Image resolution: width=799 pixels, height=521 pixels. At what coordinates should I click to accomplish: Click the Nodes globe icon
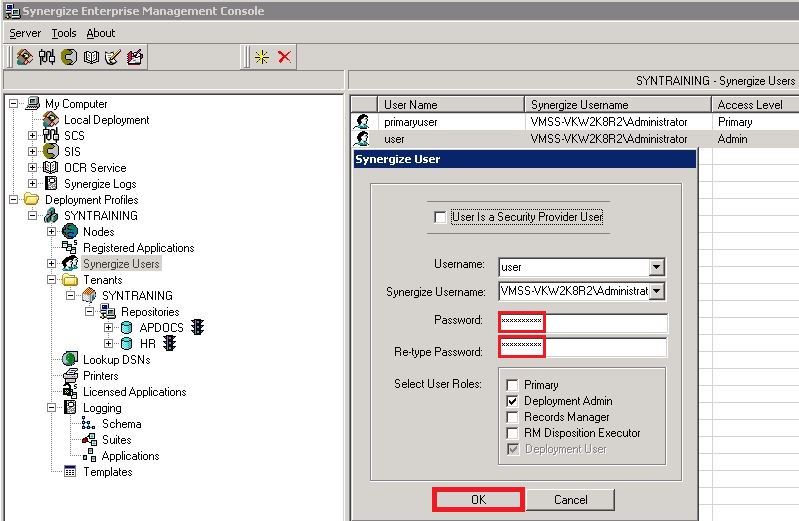[x=70, y=231]
